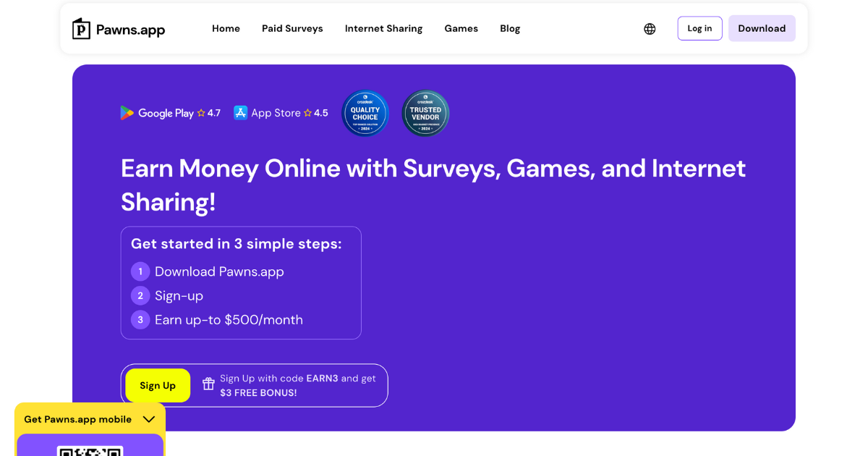This screenshot has width=868, height=456.
Task: Click the gift box bonus icon
Action: coord(208,384)
